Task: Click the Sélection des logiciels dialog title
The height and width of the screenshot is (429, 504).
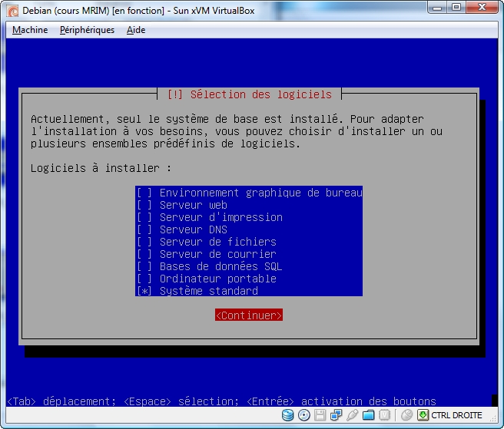Action: click(250, 94)
